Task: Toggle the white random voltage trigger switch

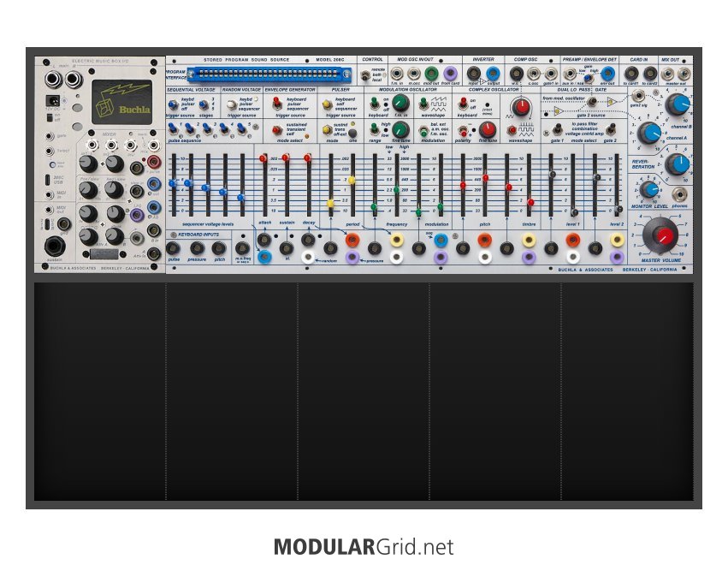Action: 232,105
